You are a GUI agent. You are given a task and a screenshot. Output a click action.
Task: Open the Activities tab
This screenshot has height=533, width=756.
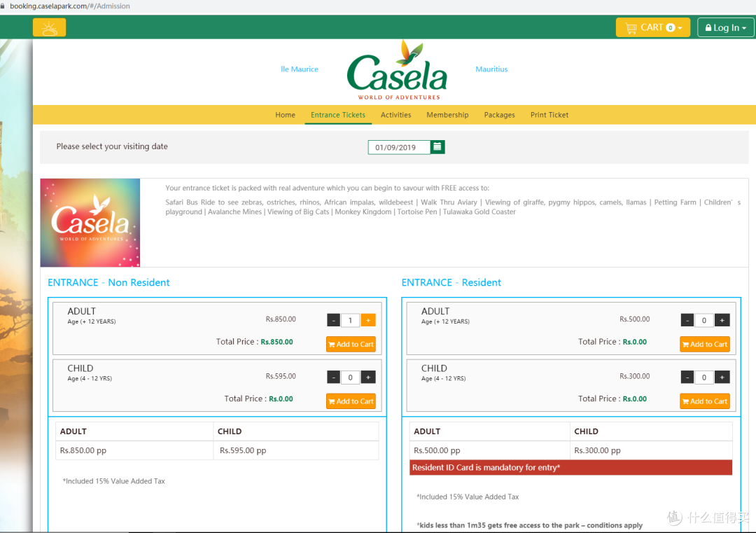tap(395, 115)
